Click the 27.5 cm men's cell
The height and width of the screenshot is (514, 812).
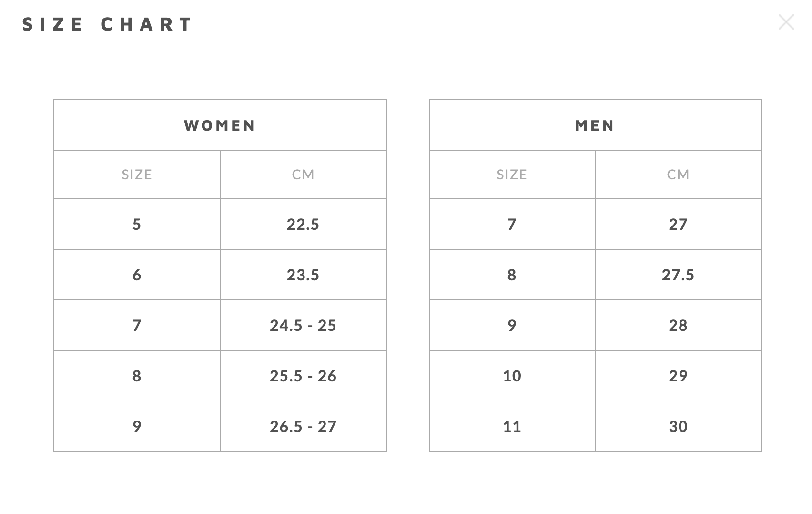679,275
